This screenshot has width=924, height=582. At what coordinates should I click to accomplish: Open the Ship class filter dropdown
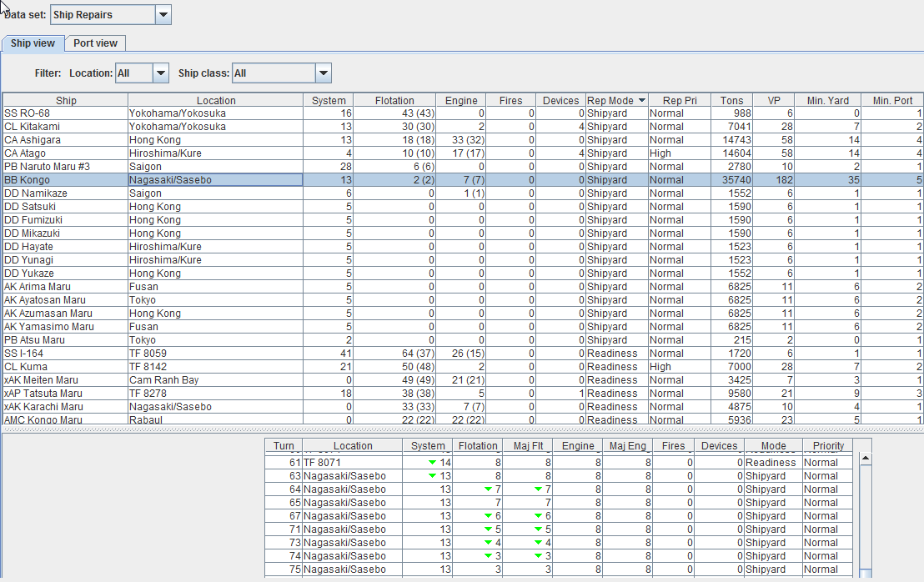[324, 73]
